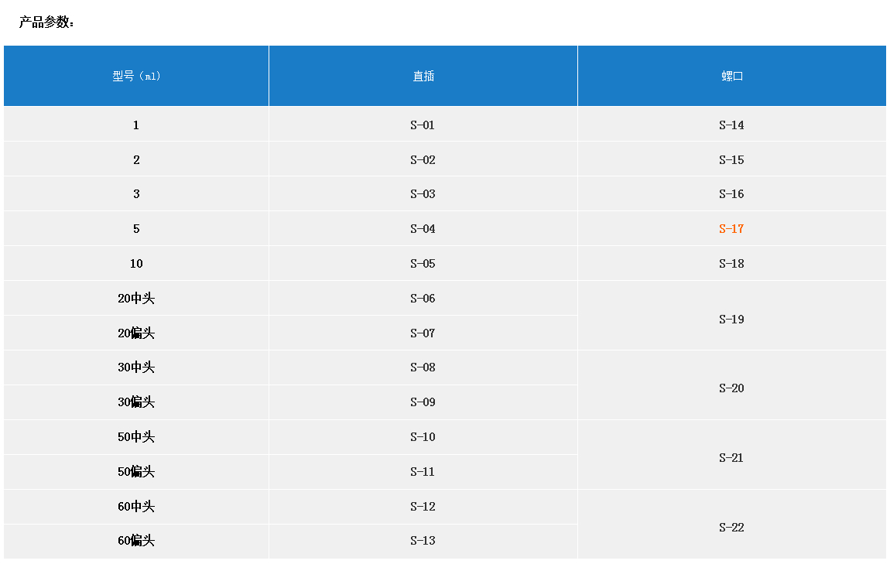Screen dimensions: 890x588
Task: Select the S-14 screw-type cell
Action: [731, 125]
